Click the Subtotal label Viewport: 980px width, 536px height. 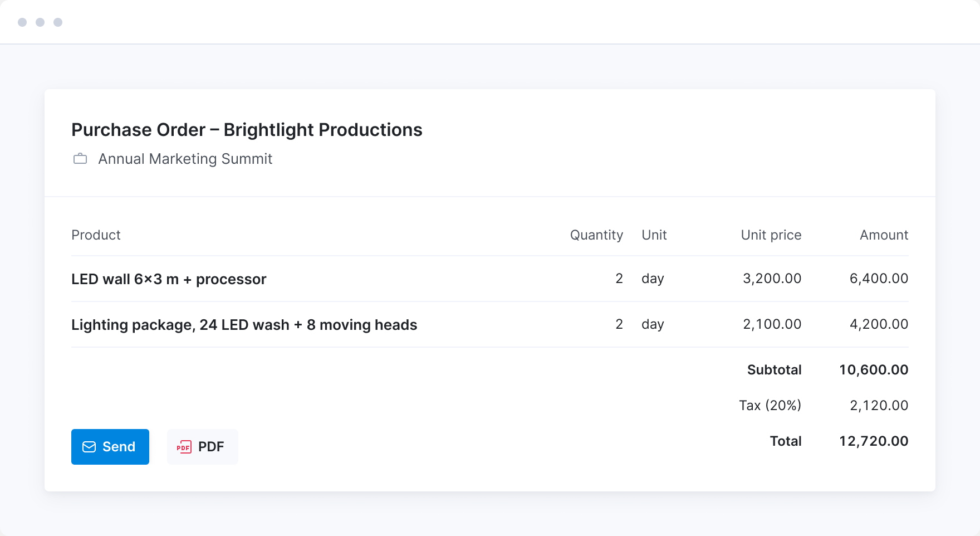click(775, 370)
